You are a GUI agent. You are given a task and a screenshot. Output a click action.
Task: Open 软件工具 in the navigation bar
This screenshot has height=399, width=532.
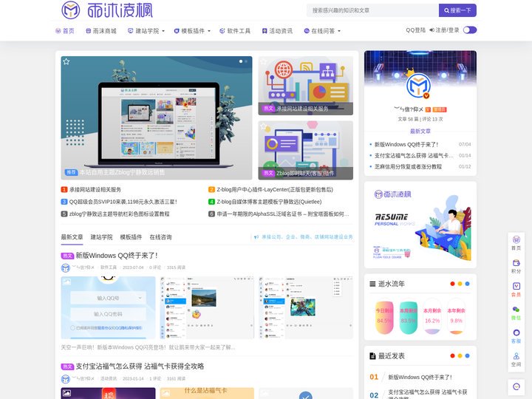235,31
